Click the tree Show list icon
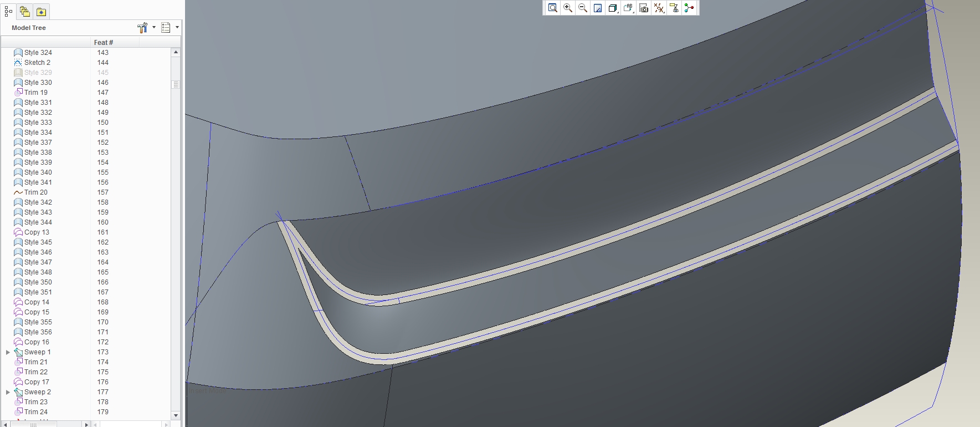The image size is (980, 427). 166,27
